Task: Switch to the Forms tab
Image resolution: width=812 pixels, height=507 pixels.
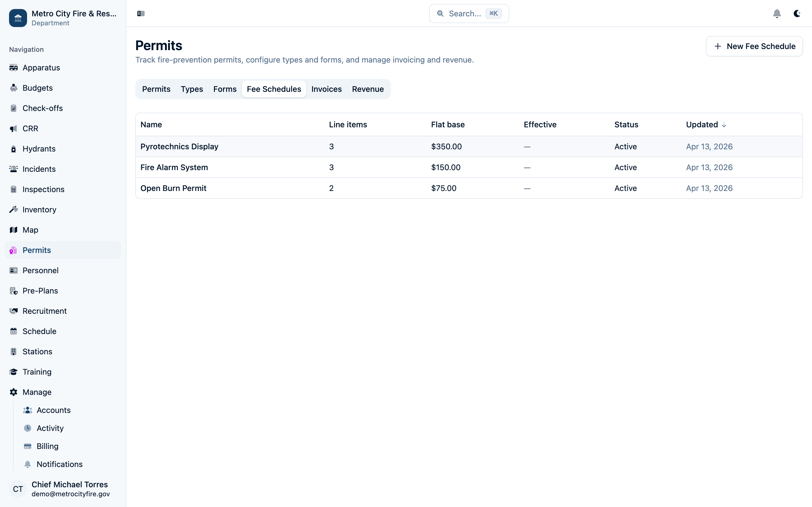Action: pos(225,89)
